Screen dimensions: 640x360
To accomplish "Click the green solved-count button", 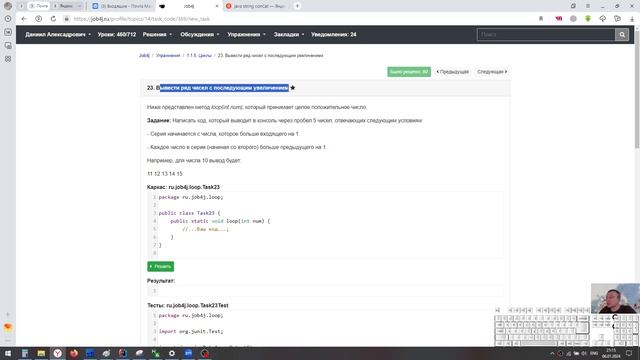I will (x=409, y=72).
